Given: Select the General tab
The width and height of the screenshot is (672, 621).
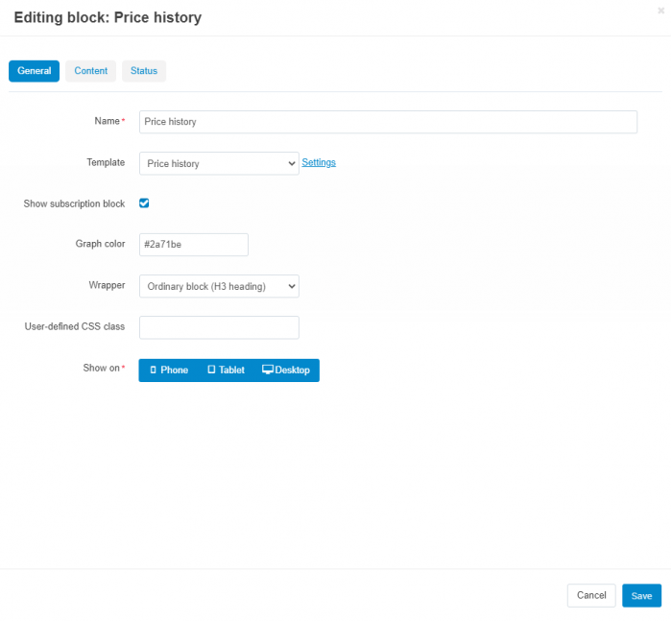Looking at the screenshot, I should coord(34,71).
